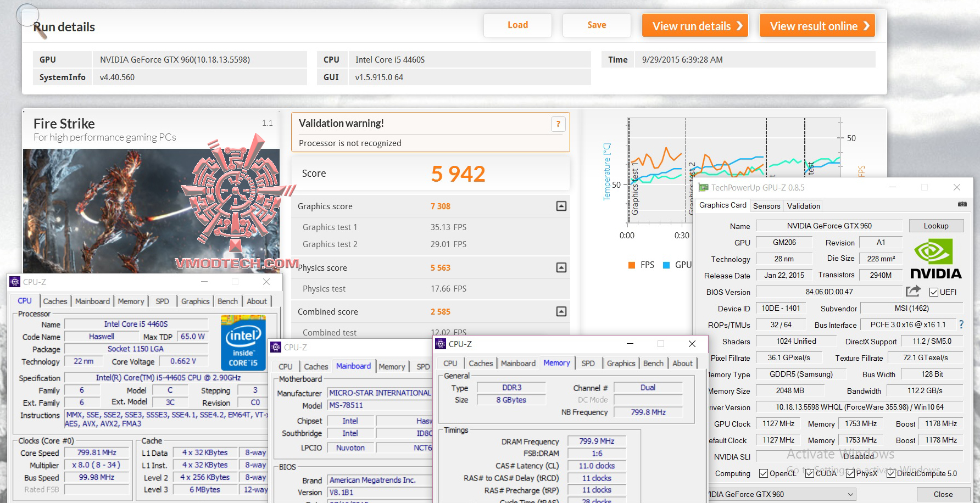The width and height of the screenshot is (980, 503).
Task: Open the About tab in CPU-Z Memory window
Action: click(x=682, y=364)
